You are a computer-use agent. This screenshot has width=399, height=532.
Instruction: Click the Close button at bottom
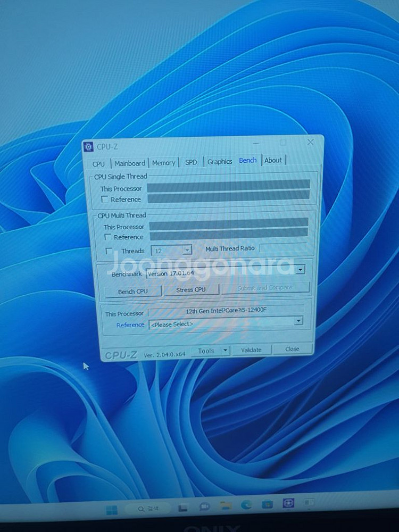pos(292,349)
